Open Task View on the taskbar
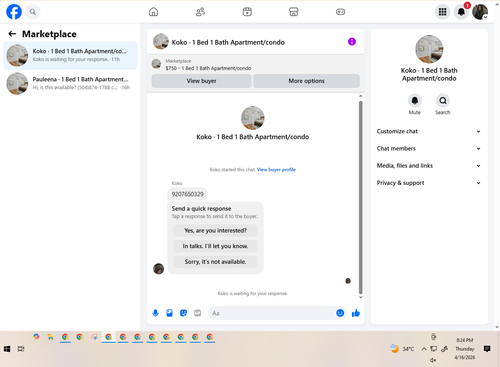 tap(21, 349)
